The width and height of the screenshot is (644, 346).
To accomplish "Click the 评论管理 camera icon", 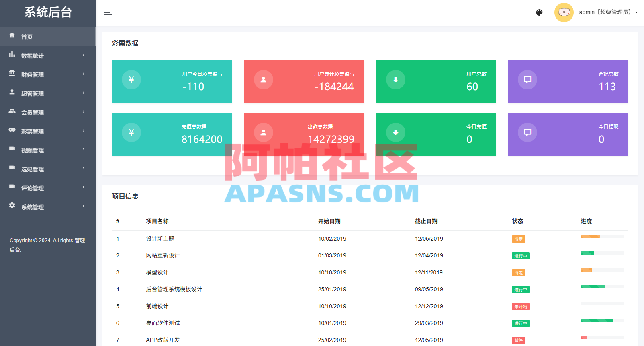I will (12, 187).
